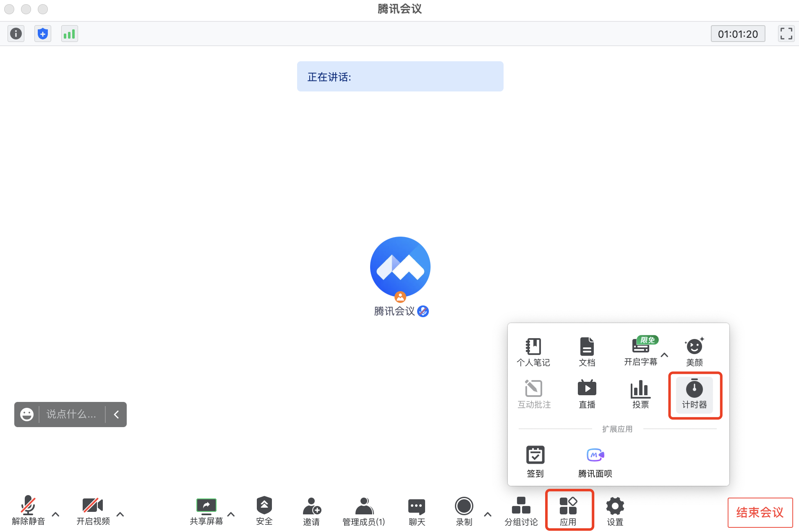This screenshot has width=799, height=532.
Task: Unmute the microphone (解除静音)
Action: pos(28,510)
